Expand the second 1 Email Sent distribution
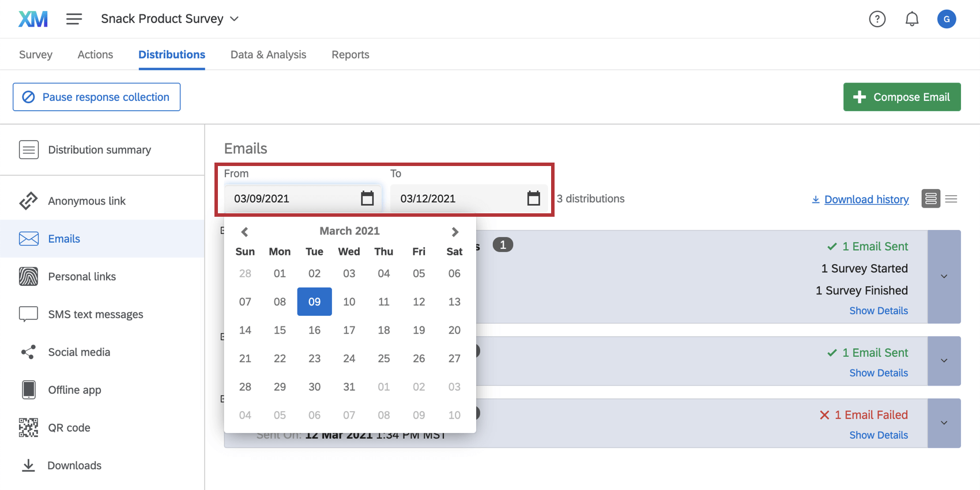This screenshot has height=490, width=980. 944,361
